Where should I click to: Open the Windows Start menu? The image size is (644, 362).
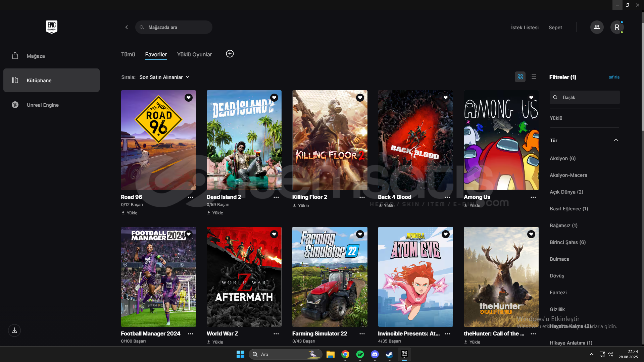pyautogui.click(x=240, y=354)
